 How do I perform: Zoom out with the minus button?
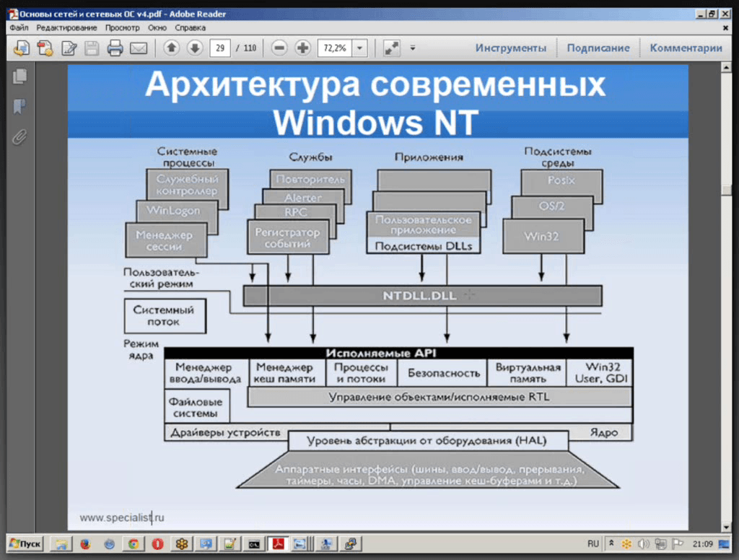pyautogui.click(x=279, y=48)
